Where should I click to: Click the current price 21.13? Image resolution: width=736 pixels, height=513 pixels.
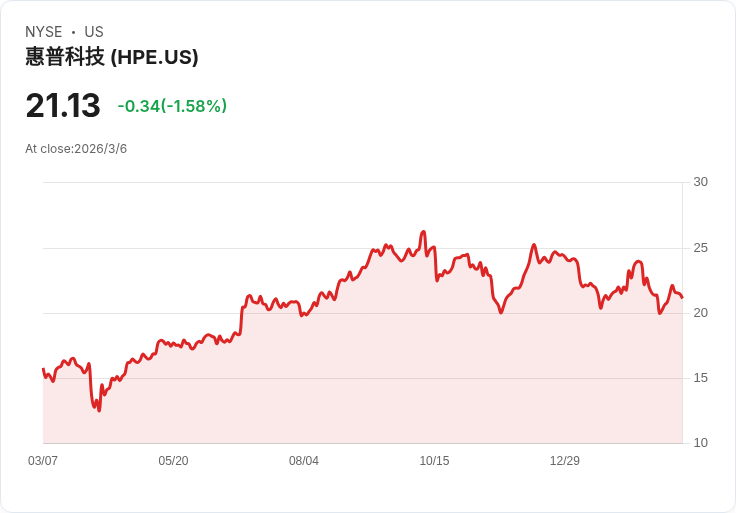[63, 106]
